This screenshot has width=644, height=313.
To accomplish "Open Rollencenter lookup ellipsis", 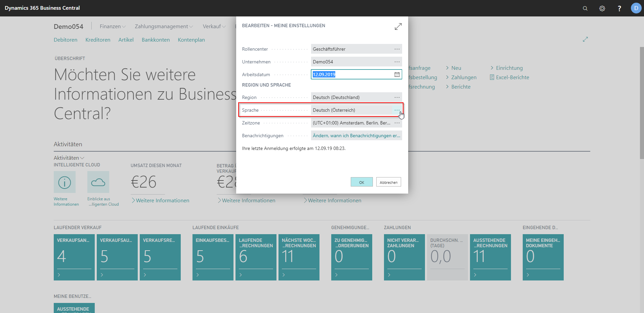I will pos(397,49).
